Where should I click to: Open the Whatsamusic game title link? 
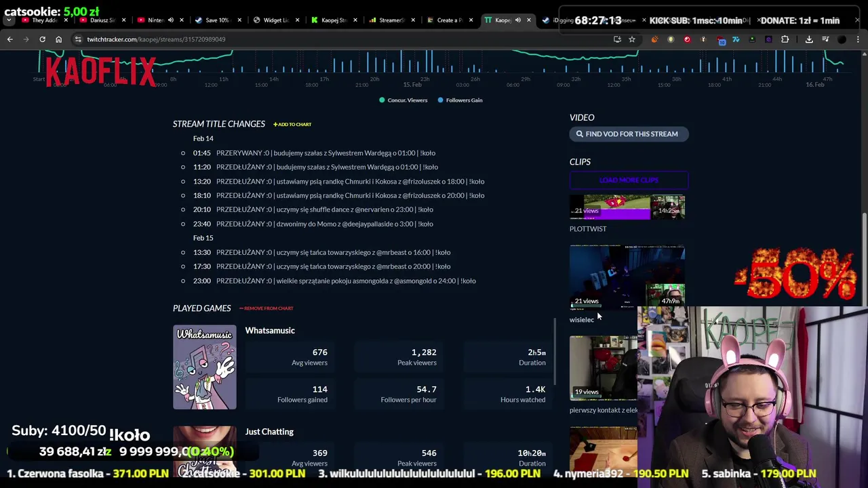point(270,331)
